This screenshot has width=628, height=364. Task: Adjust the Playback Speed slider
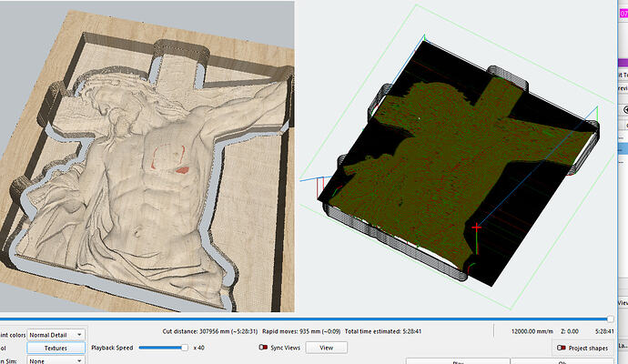[164, 348]
